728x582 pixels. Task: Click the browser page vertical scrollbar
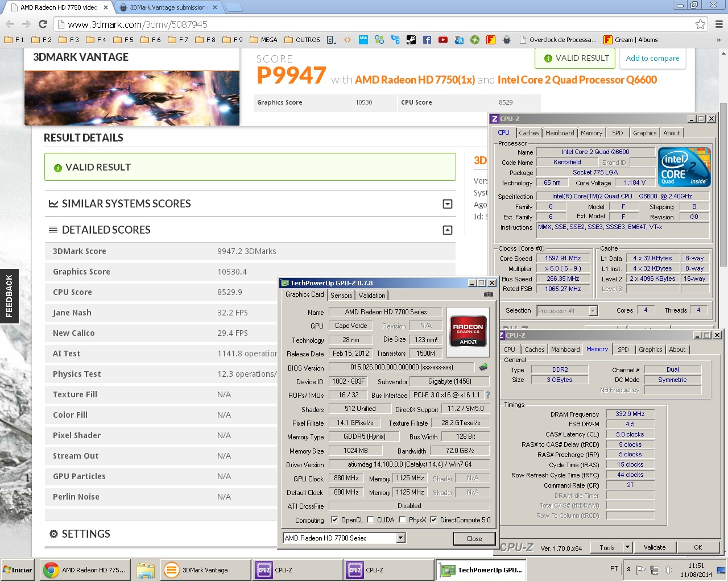pos(723,185)
